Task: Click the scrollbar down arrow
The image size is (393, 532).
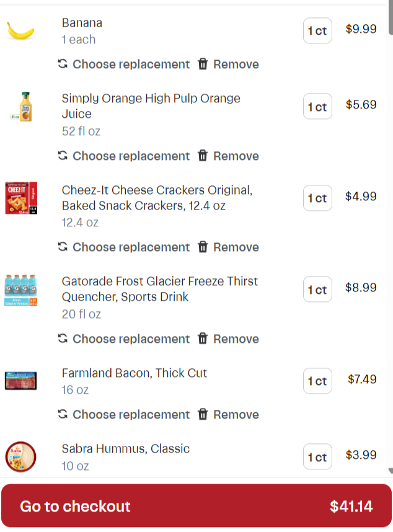Action: click(391, 471)
